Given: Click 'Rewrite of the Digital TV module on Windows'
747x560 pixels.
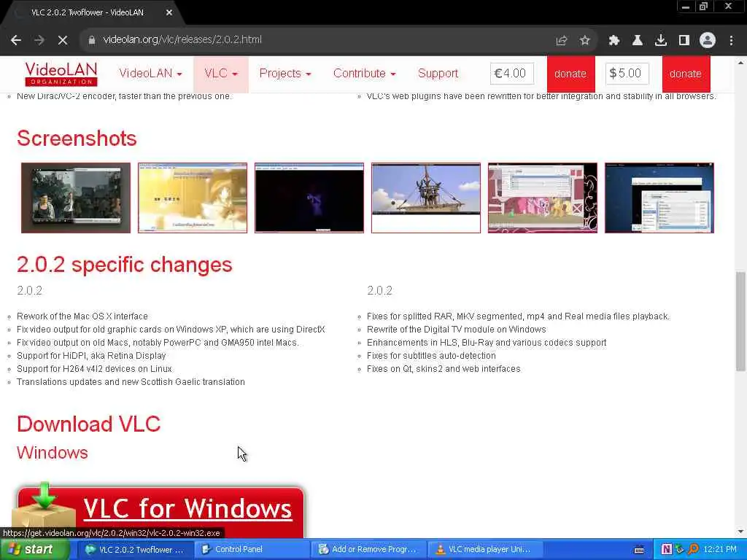Looking at the screenshot, I should point(457,330).
